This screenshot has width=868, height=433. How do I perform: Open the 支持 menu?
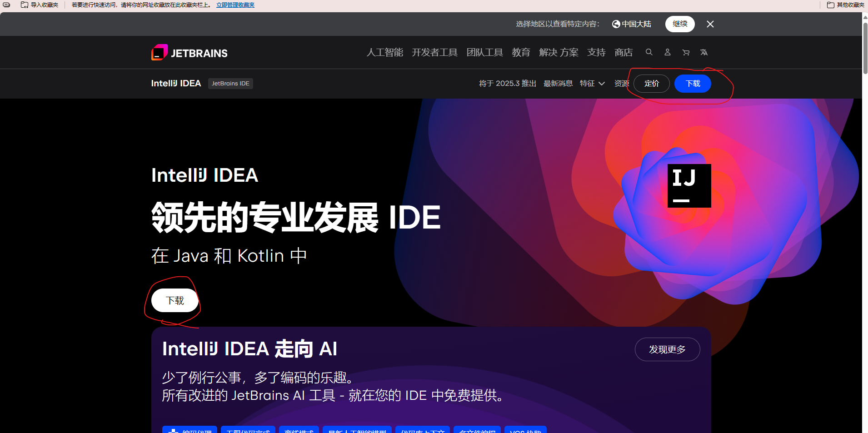[596, 53]
